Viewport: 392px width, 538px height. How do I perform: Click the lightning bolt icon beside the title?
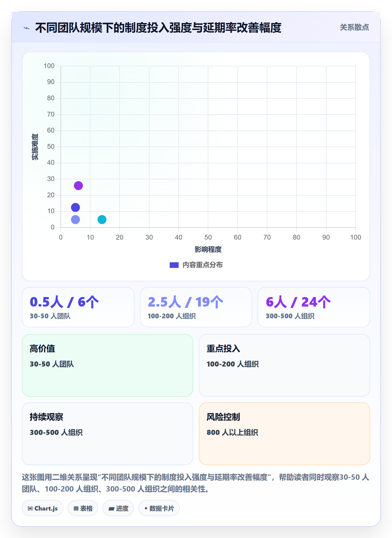[x=27, y=28]
